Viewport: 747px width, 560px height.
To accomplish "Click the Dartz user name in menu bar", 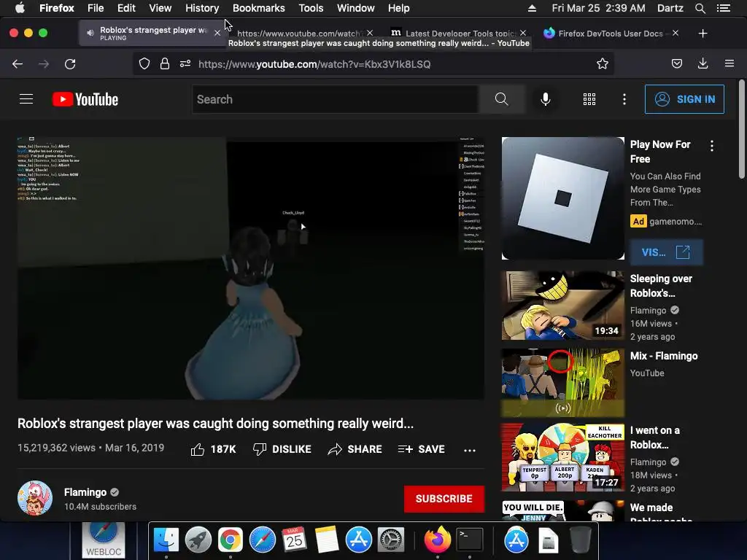I will pos(670,8).
